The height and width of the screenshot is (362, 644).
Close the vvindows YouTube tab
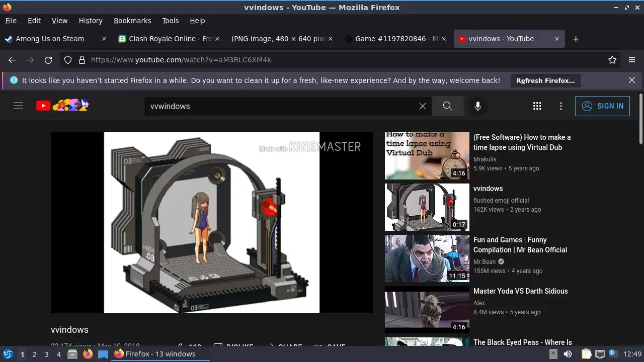click(x=557, y=39)
